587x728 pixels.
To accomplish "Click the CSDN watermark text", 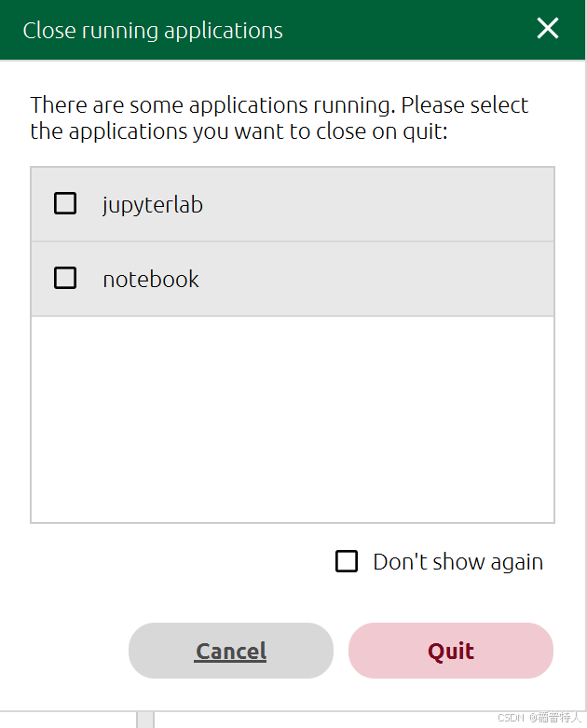I will [x=539, y=718].
